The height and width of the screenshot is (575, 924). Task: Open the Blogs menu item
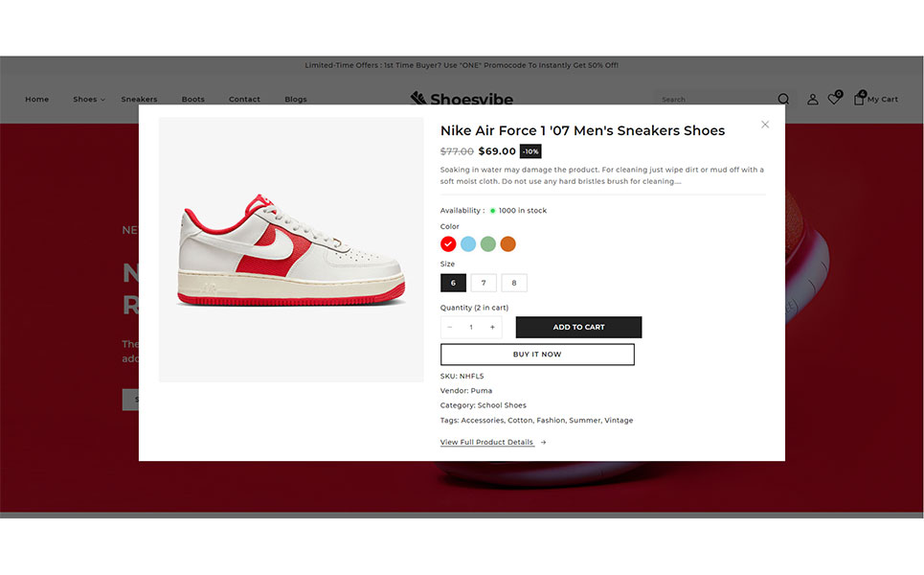(296, 99)
